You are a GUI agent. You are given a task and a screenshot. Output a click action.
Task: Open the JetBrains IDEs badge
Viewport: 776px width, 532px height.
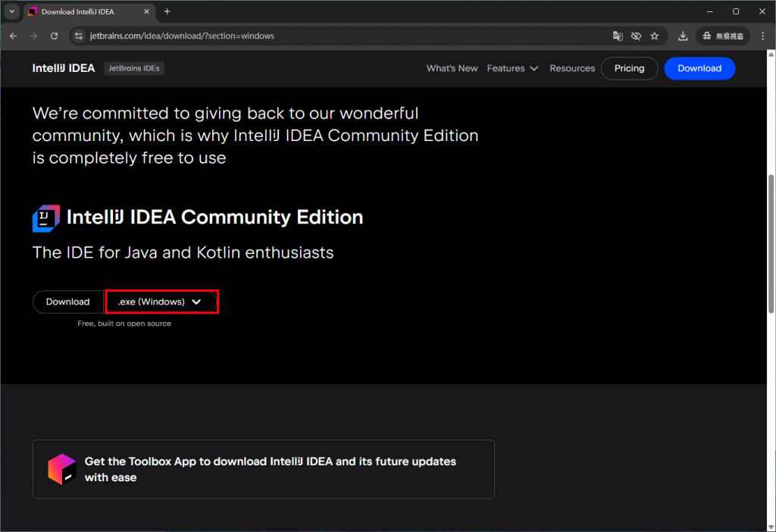133,68
